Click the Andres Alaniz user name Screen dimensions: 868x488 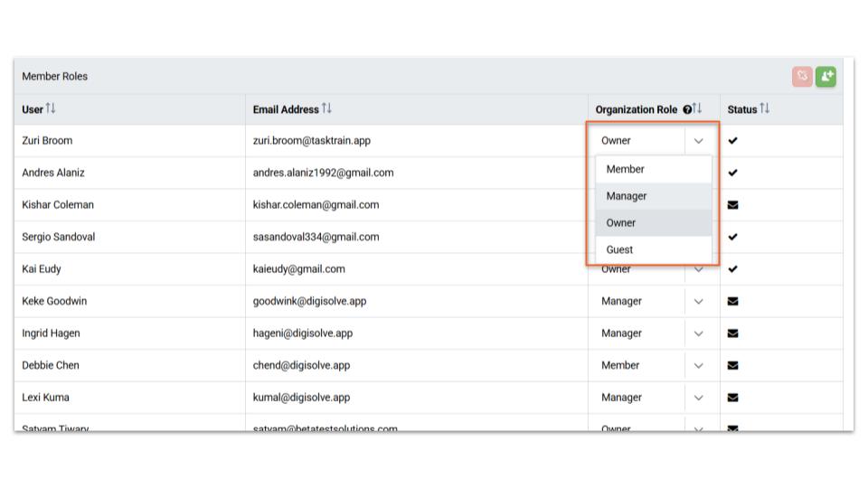click(x=53, y=173)
